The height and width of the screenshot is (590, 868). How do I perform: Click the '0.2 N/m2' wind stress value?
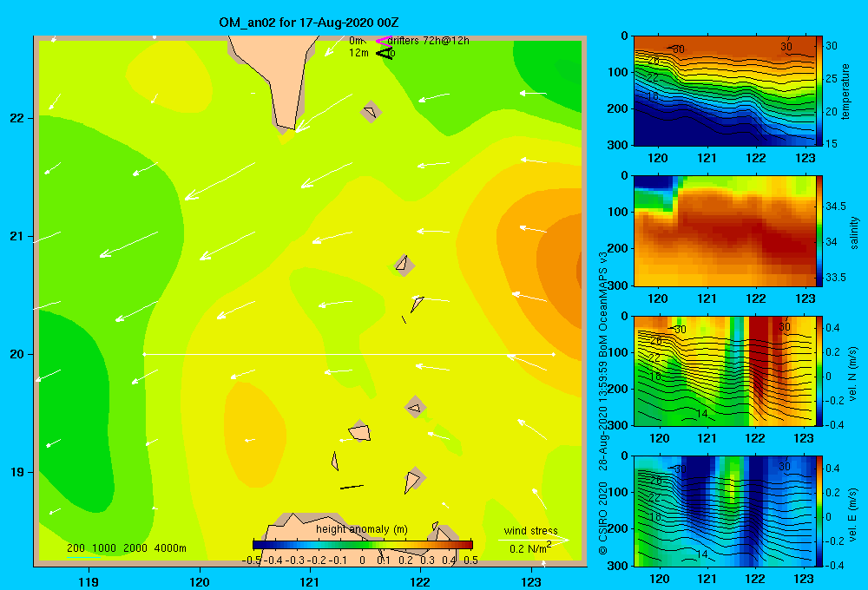pos(530,548)
